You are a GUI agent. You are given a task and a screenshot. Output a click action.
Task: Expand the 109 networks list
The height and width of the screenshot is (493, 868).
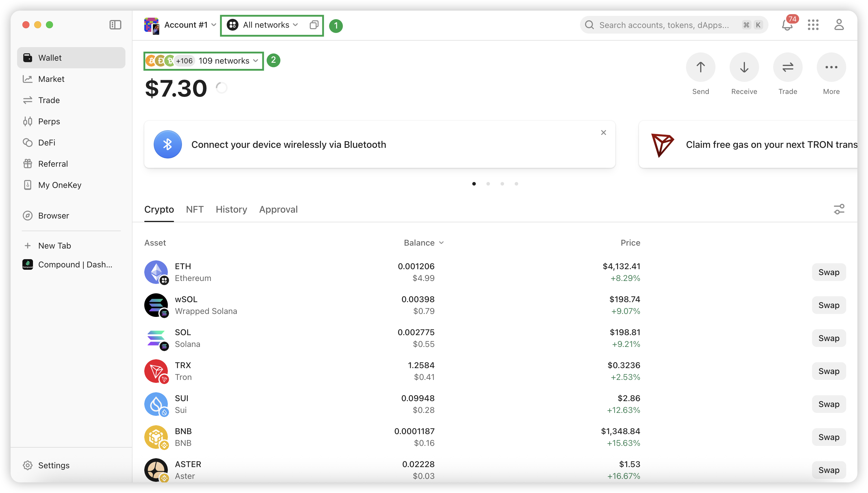pyautogui.click(x=203, y=61)
